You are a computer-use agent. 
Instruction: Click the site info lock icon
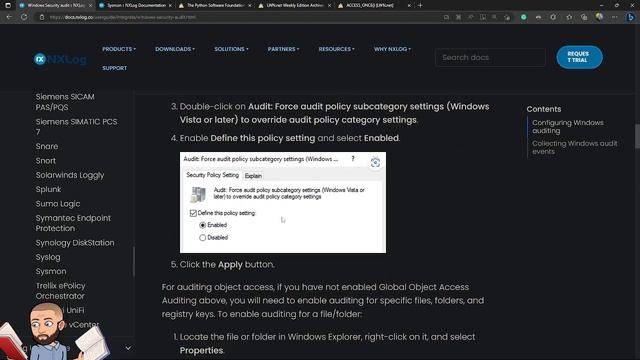pyautogui.click(x=42, y=17)
